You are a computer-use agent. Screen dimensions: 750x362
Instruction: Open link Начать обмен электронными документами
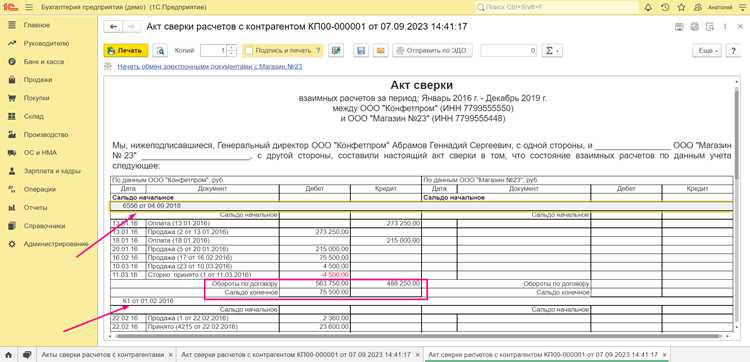click(210, 66)
